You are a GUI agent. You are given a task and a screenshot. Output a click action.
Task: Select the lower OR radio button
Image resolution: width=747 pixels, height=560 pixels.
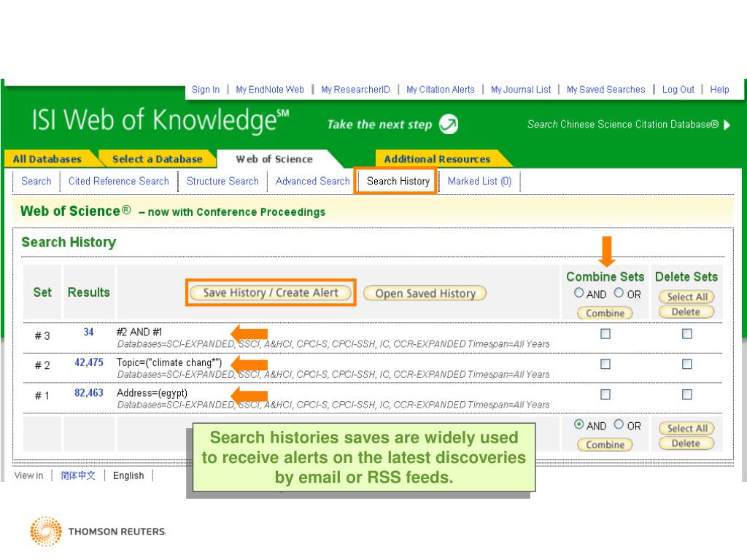(x=619, y=424)
